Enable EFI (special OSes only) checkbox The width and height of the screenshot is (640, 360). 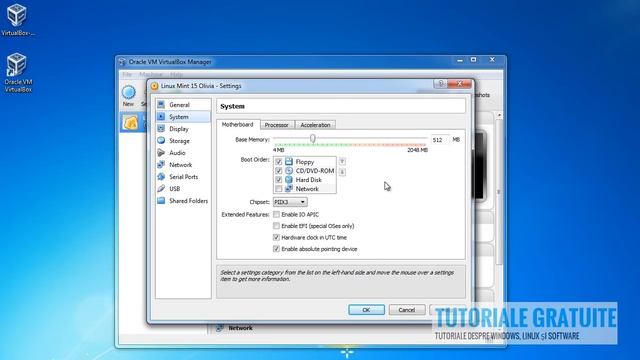[x=276, y=226]
